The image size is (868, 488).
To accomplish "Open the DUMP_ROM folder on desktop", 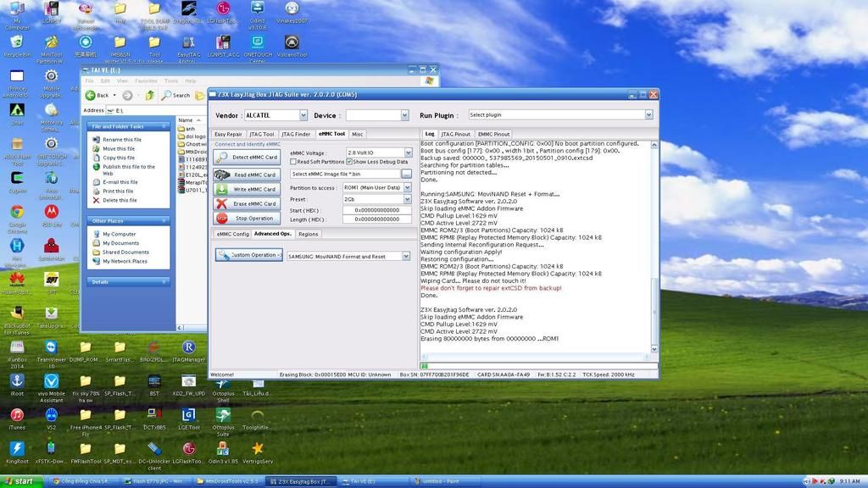I will pyautogui.click(x=86, y=352).
